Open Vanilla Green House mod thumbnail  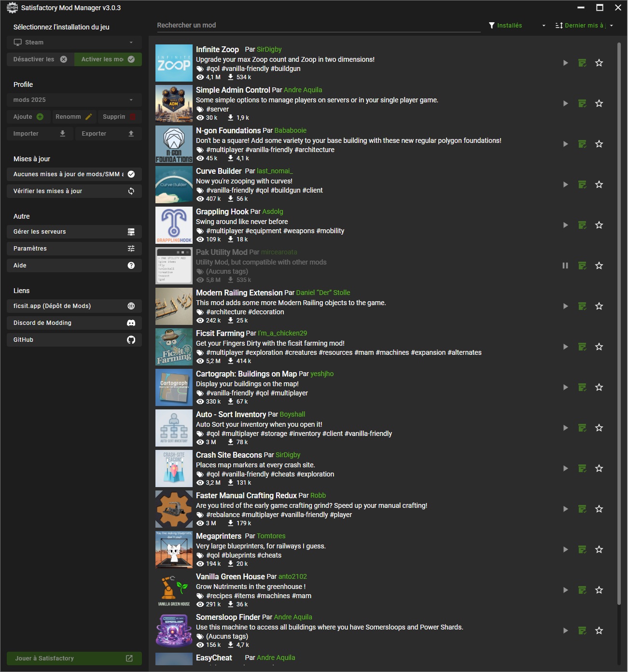(174, 590)
